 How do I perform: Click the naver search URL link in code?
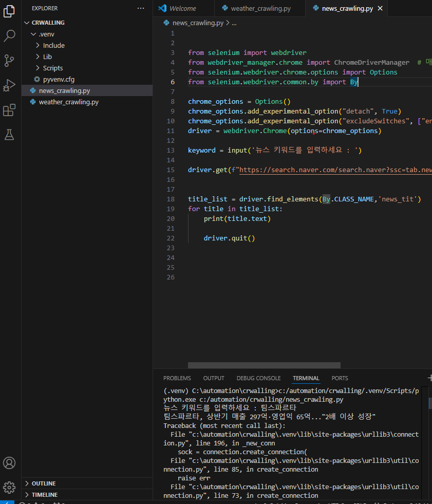(x=335, y=170)
